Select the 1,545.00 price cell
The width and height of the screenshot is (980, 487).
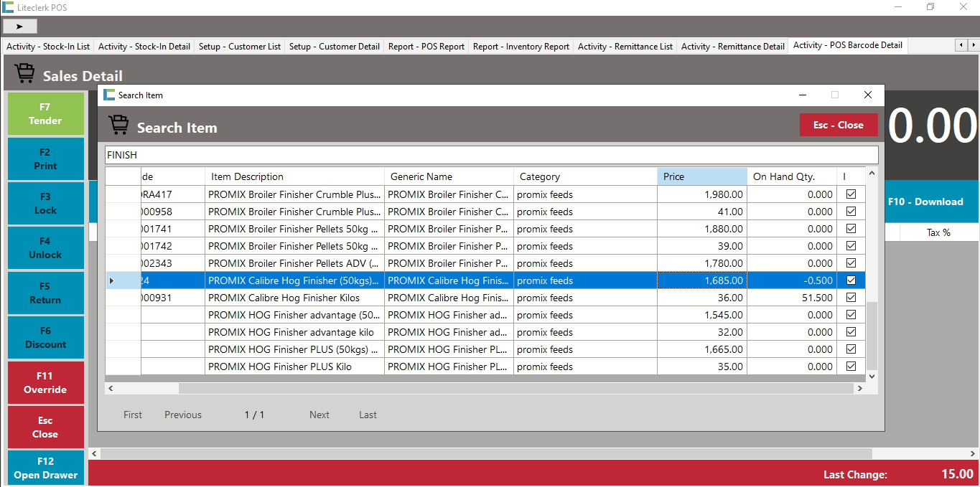(x=702, y=315)
